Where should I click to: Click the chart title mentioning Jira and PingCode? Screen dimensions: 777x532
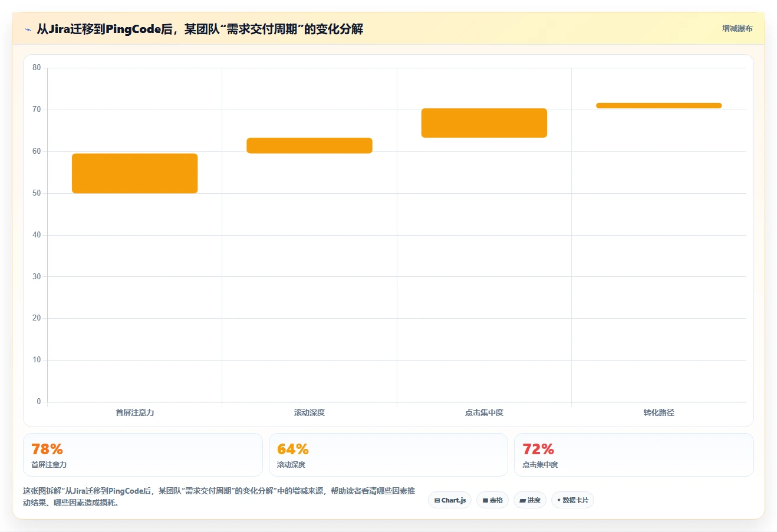(x=200, y=29)
